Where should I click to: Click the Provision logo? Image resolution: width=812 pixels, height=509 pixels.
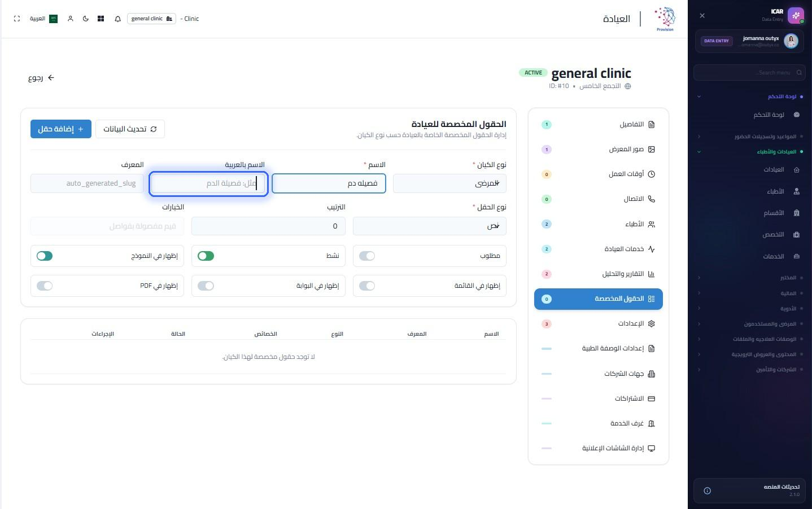tap(665, 19)
